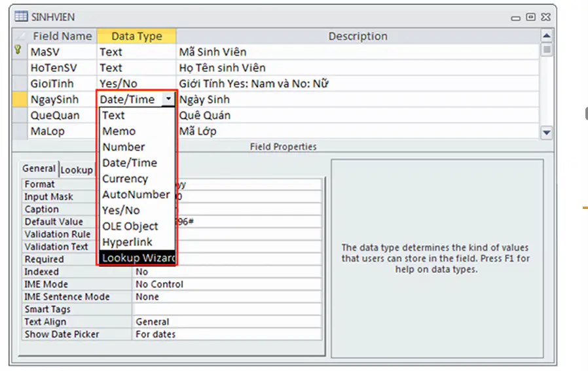Click the row selector of the MaLop row

coord(20,131)
